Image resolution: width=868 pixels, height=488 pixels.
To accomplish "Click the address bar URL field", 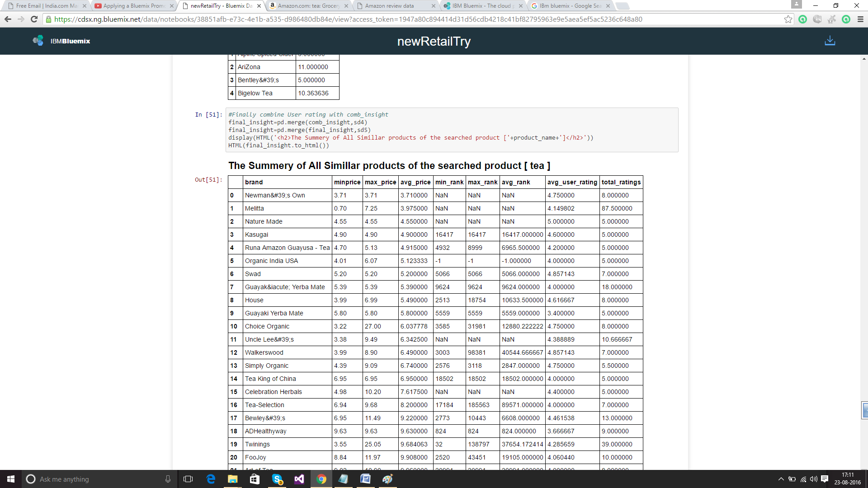I will tap(407, 19).
